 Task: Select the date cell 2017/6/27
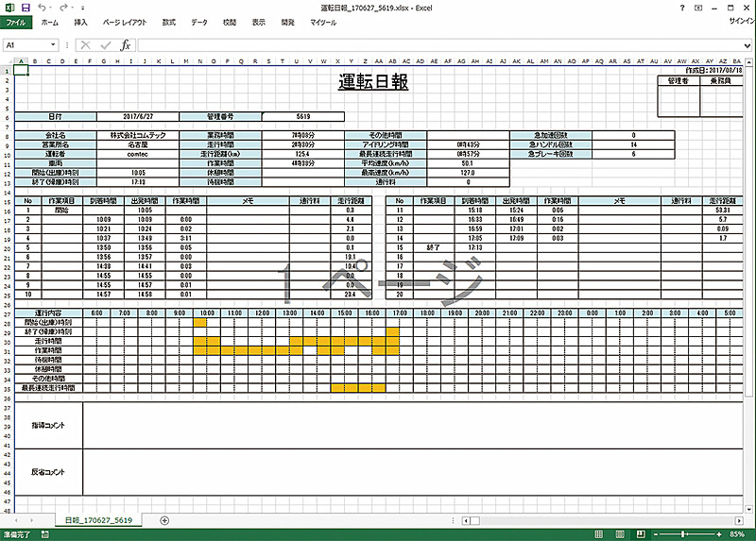click(138, 116)
